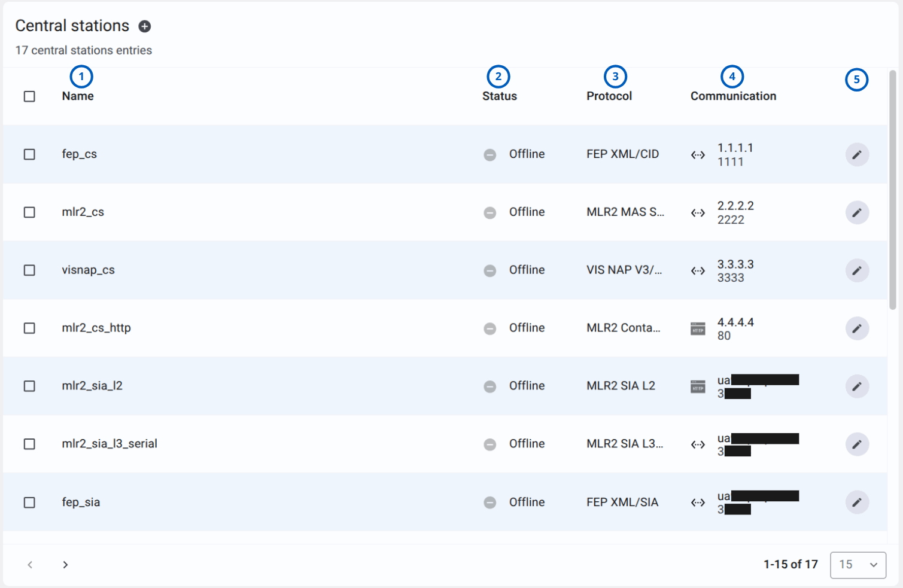The image size is (903, 588).
Task: Click HTTP icon in mlr2_cs_http row
Action: 698,328
